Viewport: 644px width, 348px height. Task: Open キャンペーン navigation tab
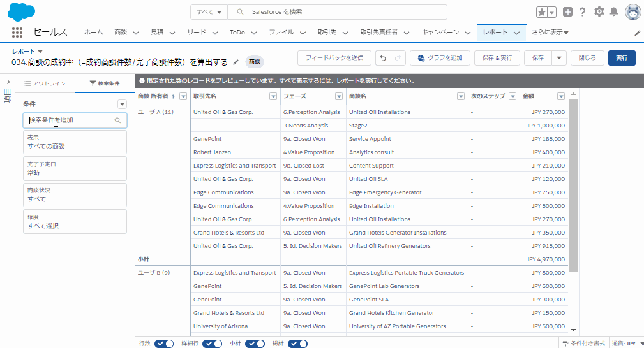point(440,32)
